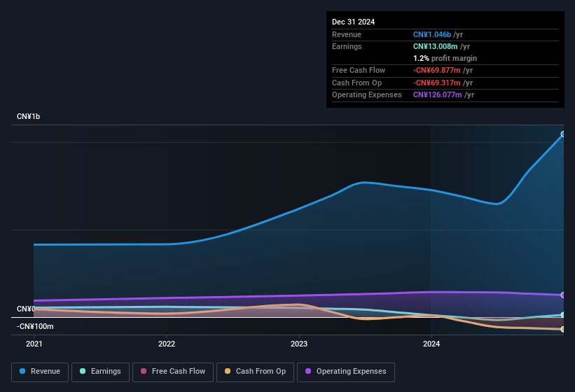Click the 2021 x-axis label
This screenshot has width=575, height=392.
[x=34, y=344]
